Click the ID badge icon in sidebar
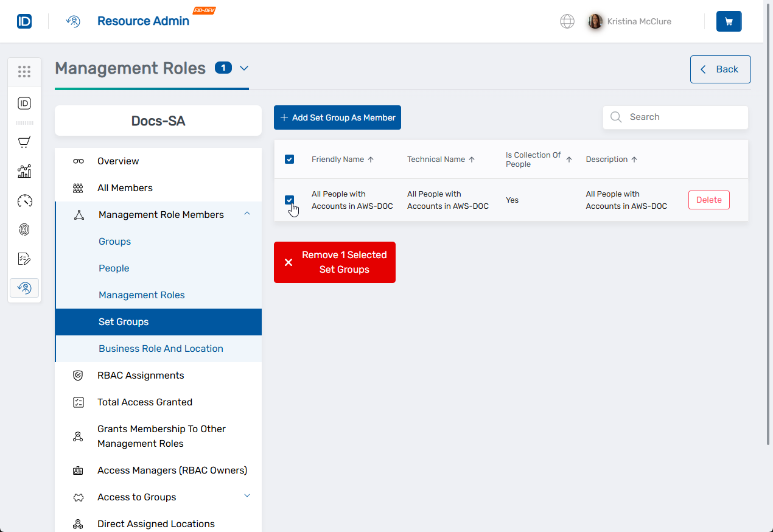 click(x=24, y=103)
